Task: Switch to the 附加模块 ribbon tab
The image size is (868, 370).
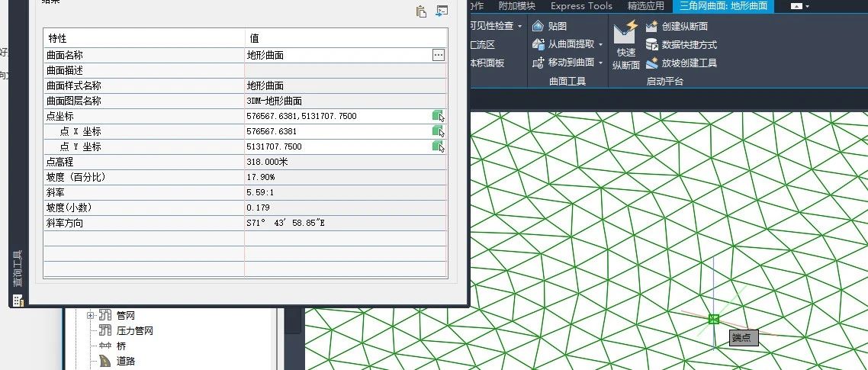Action: [x=516, y=6]
